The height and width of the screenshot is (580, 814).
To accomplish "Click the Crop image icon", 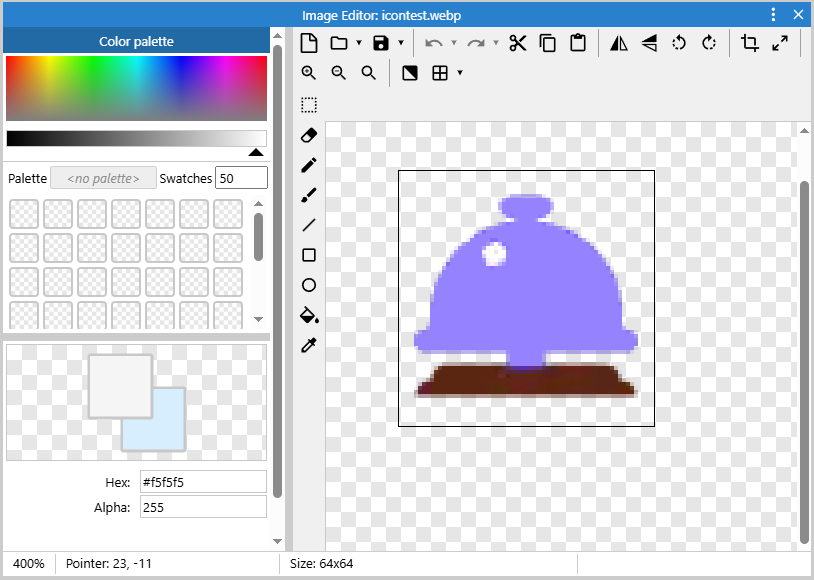I will point(750,43).
